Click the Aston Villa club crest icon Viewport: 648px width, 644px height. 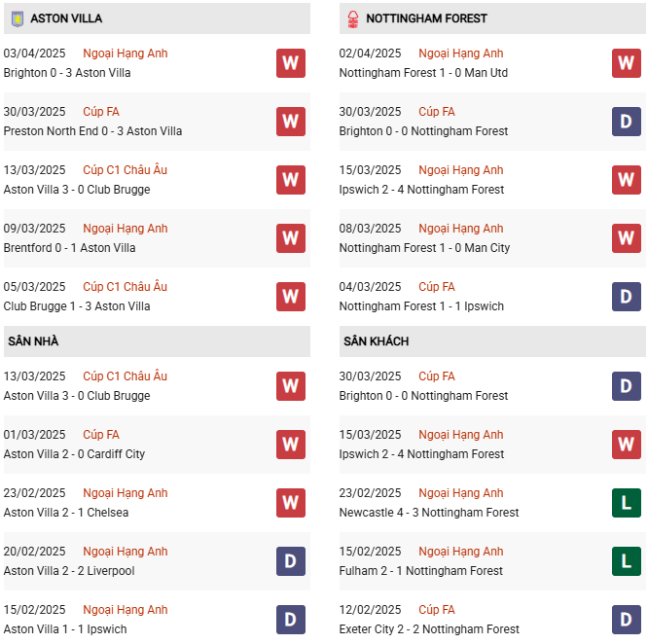pos(17,18)
